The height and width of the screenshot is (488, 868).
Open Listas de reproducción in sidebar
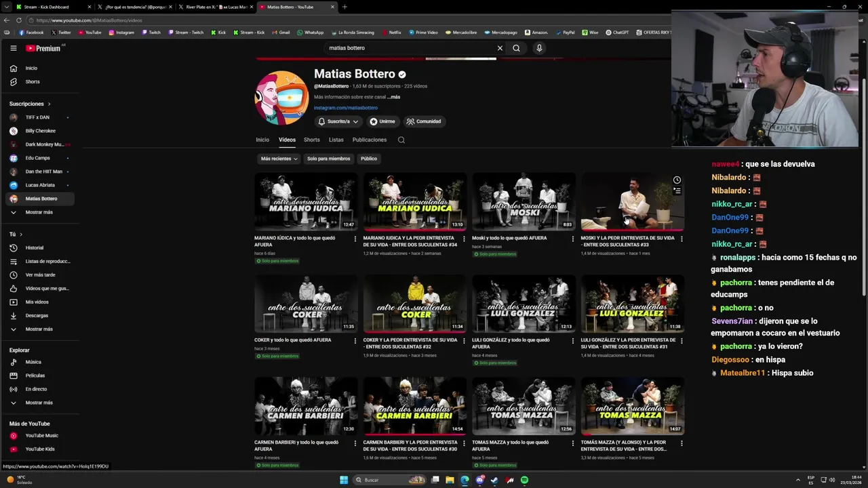40,261
